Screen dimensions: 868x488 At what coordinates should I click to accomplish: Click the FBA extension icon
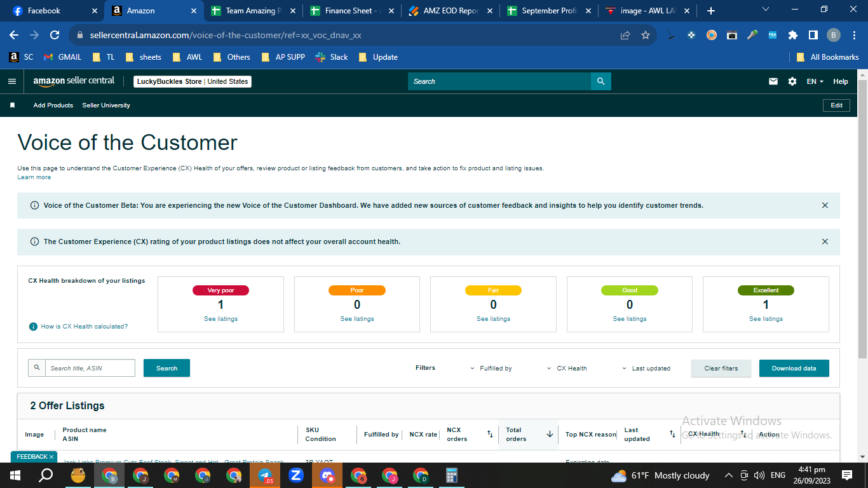tap(773, 36)
